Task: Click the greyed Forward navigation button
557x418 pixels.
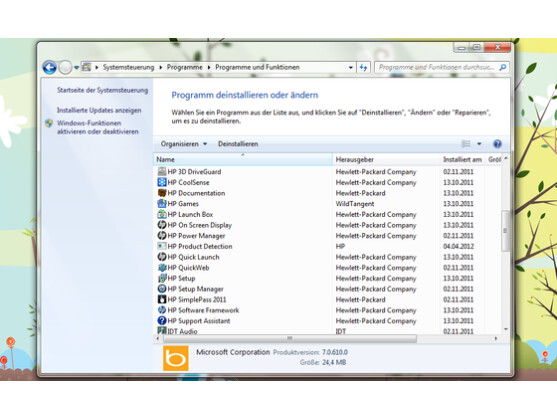Action: click(65, 67)
